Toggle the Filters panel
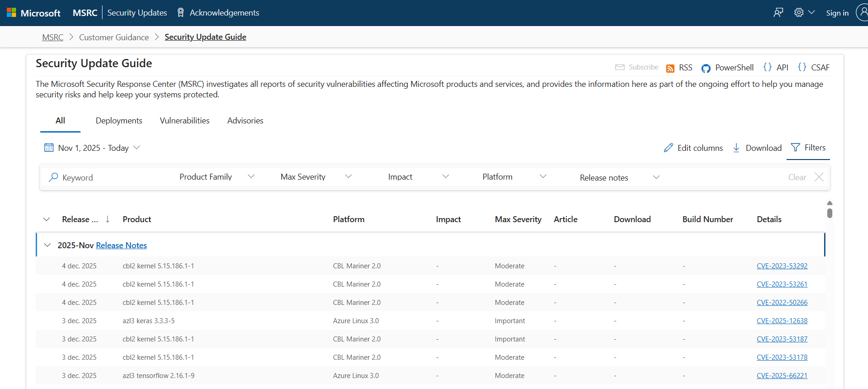This screenshot has height=389, width=868. pyautogui.click(x=808, y=148)
